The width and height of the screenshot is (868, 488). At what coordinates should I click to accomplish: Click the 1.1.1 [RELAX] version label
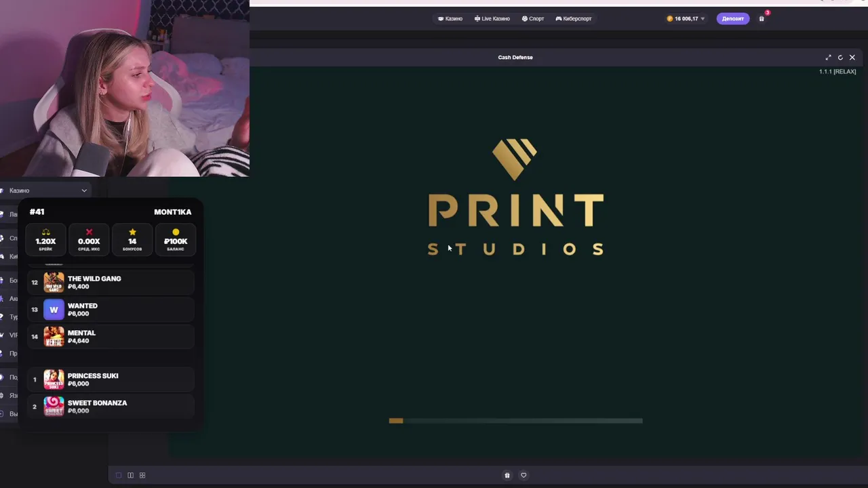tap(837, 72)
